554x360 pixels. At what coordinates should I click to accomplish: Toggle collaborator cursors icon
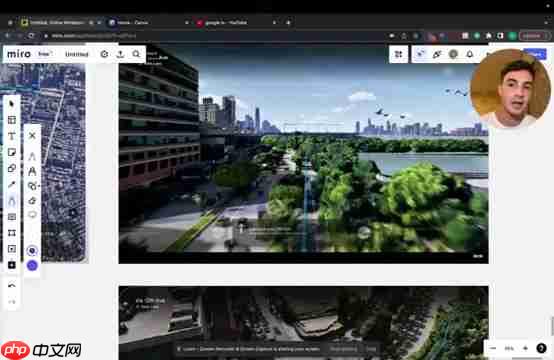(420, 54)
